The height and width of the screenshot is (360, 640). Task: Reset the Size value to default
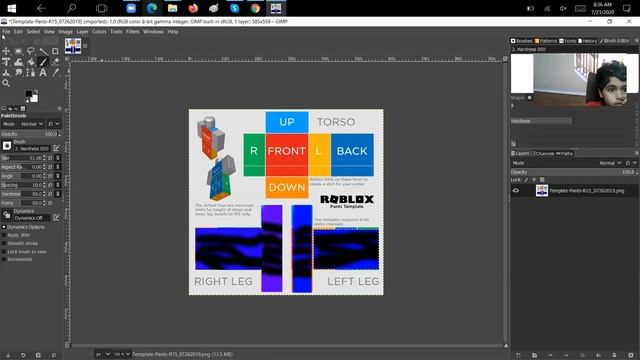point(51,158)
